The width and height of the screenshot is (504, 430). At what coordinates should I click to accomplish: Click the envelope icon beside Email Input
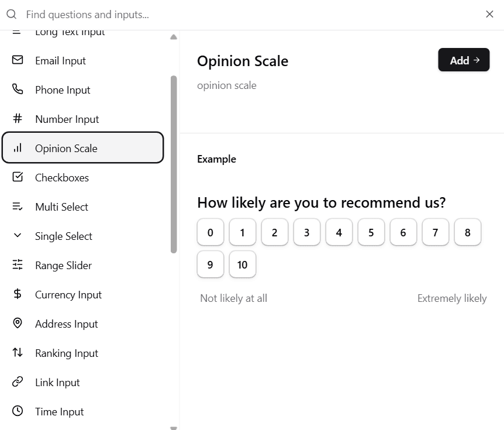point(17,60)
